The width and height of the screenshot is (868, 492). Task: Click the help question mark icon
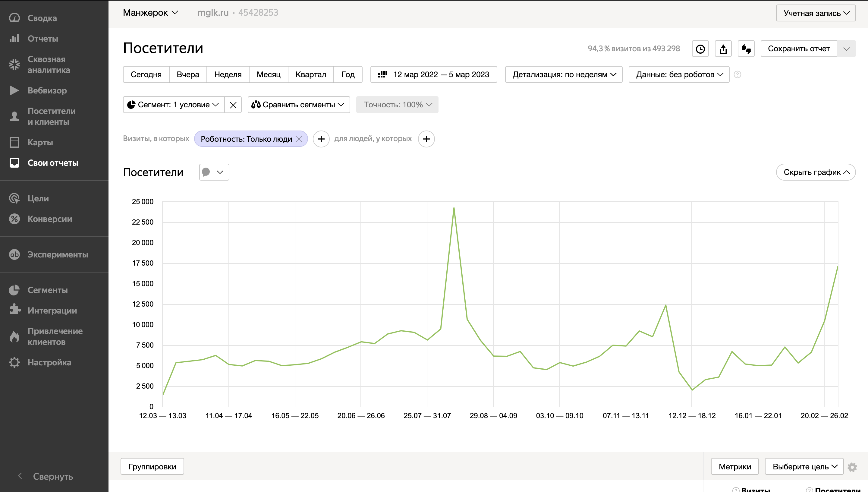coord(737,74)
